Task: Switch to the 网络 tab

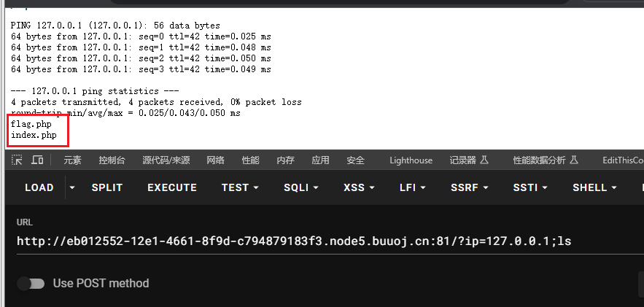Action: (x=215, y=160)
